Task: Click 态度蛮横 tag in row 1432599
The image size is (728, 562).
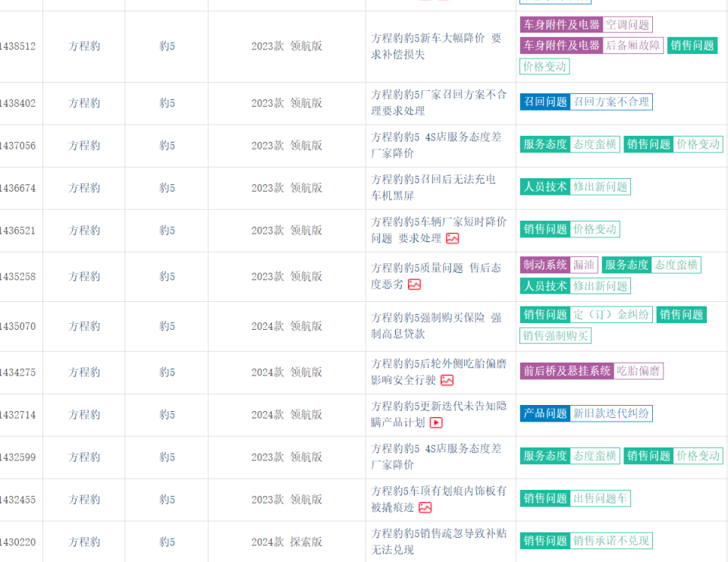Action: pos(595,456)
